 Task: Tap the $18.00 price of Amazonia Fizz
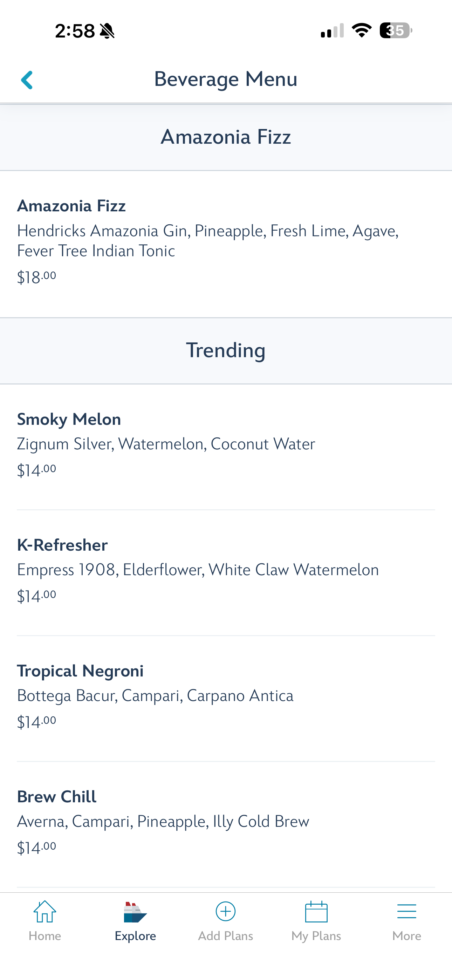36,277
